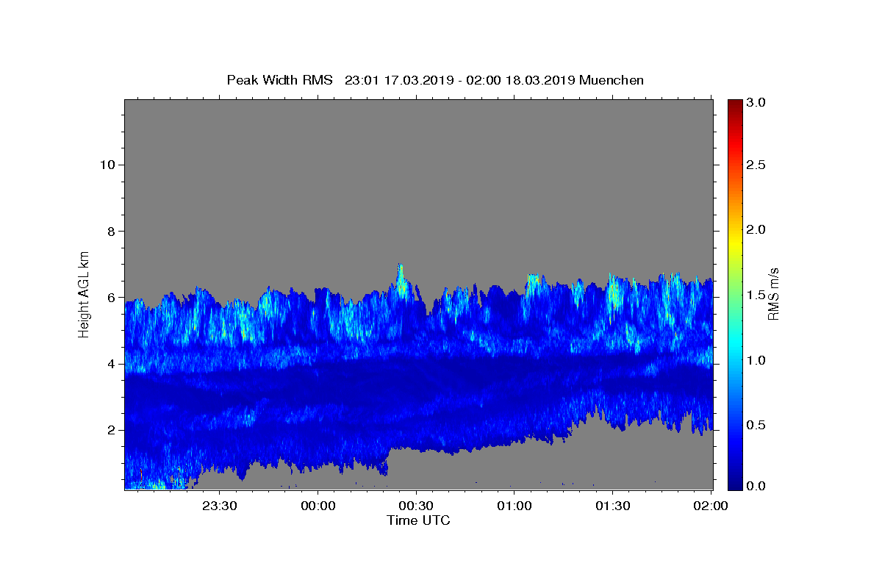Viewport: 882px width, 588px height.
Task: Click the colorbar value 0.5
Action: click(756, 425)
